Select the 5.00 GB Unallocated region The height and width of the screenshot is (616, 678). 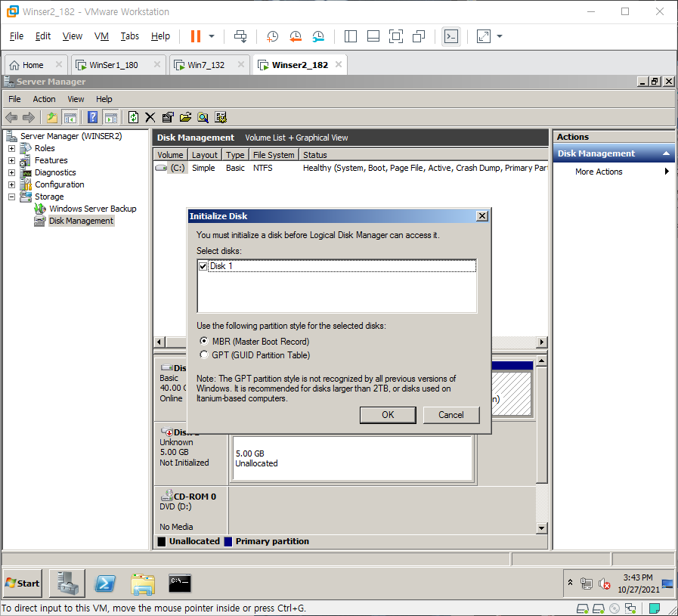click(x=352, y=458)
